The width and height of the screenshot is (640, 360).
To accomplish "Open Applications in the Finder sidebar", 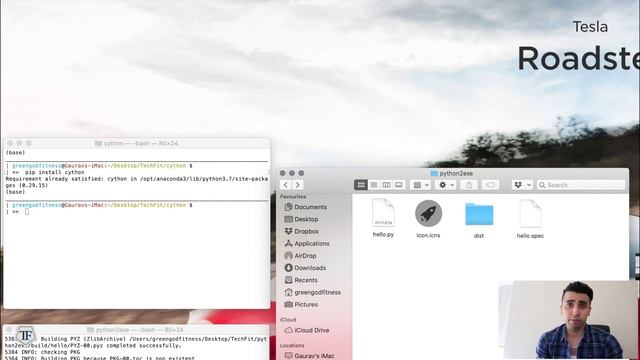I will pyautogui.click(x=307, y=244).
